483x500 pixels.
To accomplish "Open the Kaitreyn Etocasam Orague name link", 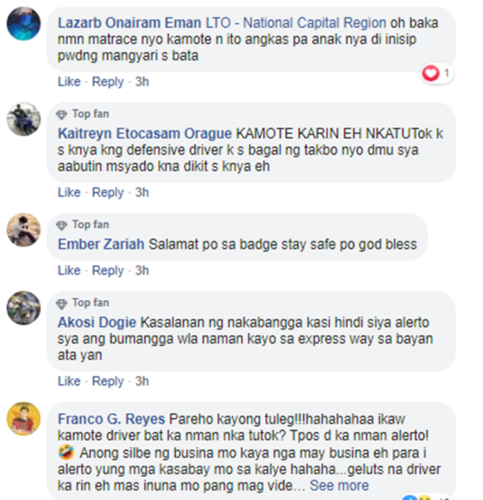I will 145,133.
